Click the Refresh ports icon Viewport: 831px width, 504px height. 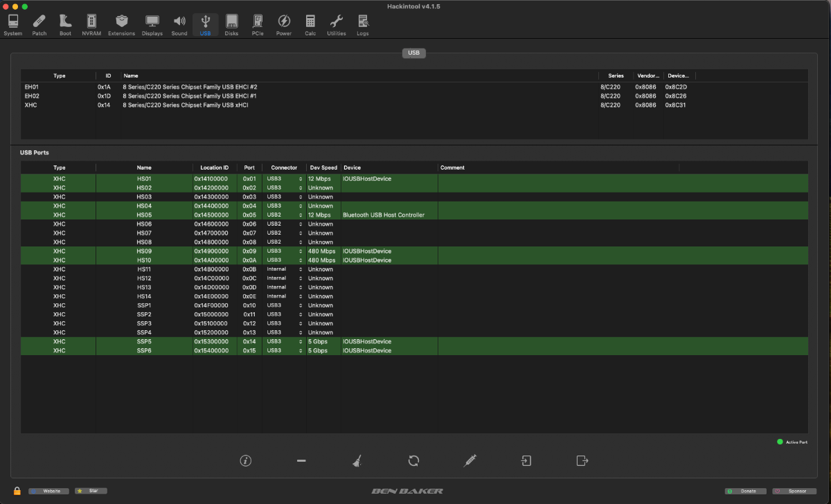click(x=414, y=460)
